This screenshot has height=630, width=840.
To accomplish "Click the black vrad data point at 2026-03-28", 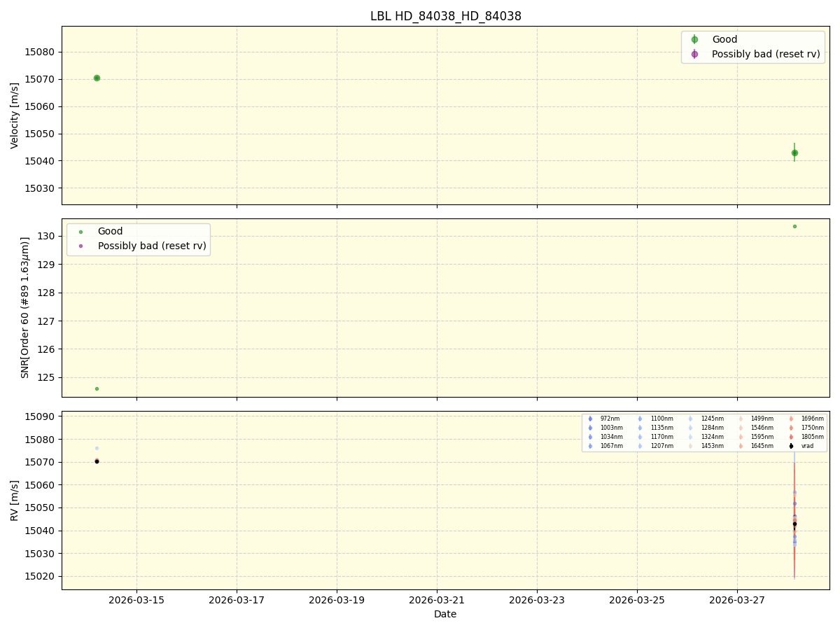I will (x=794, y=524).
